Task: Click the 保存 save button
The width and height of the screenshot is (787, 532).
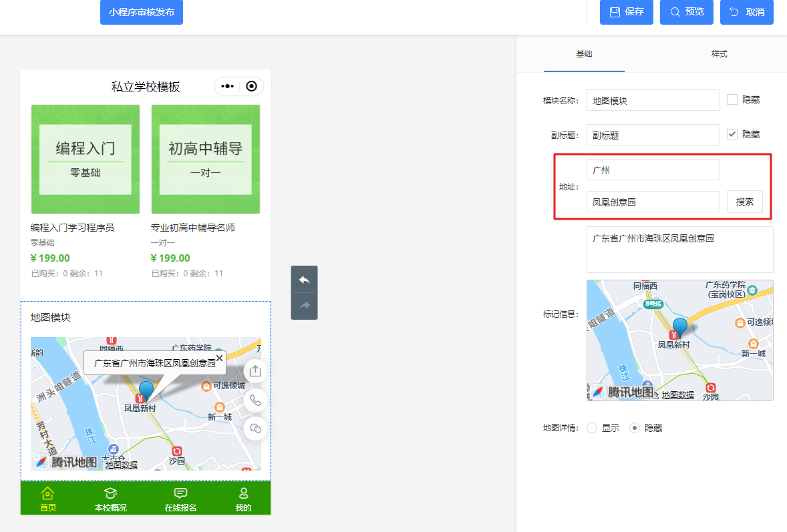Action: tap(627, 11)
